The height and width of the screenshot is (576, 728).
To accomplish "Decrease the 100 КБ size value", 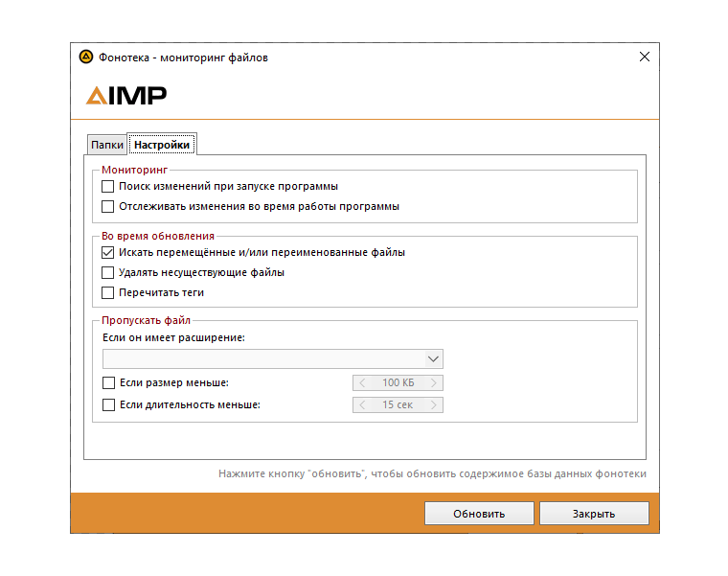I will coord(362,383).
